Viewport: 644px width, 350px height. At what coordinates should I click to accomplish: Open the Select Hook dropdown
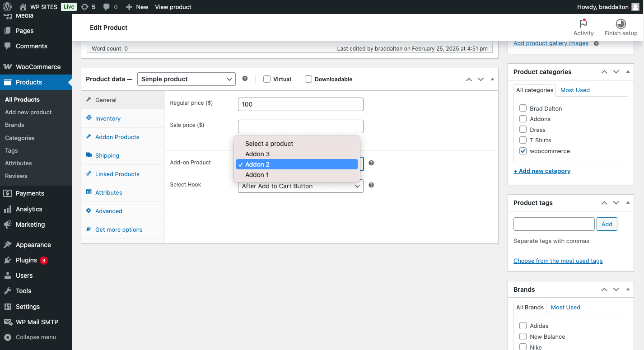point(300,186)
